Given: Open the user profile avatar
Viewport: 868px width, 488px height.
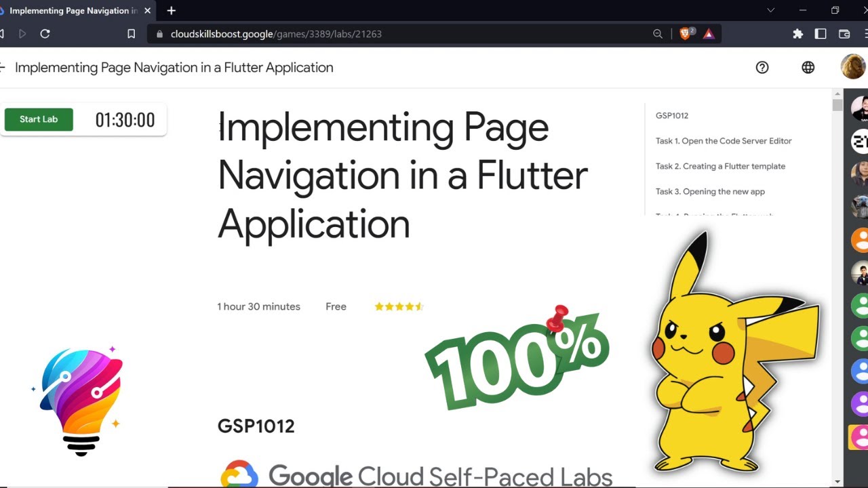Looking at the screenshot, I should tap(853, 67).
